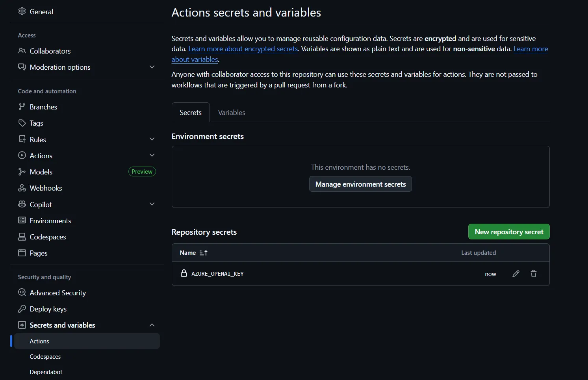Click the Webhooks icon

22,188
